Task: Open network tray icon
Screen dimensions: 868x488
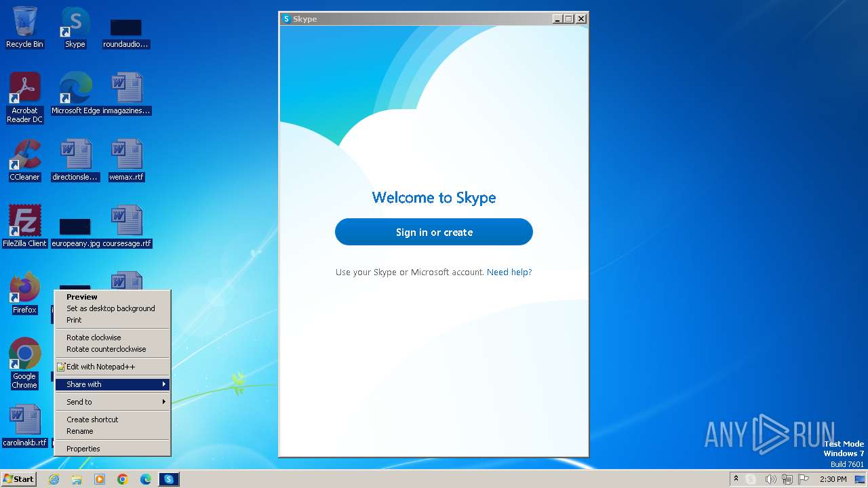Action: point(787,479)
